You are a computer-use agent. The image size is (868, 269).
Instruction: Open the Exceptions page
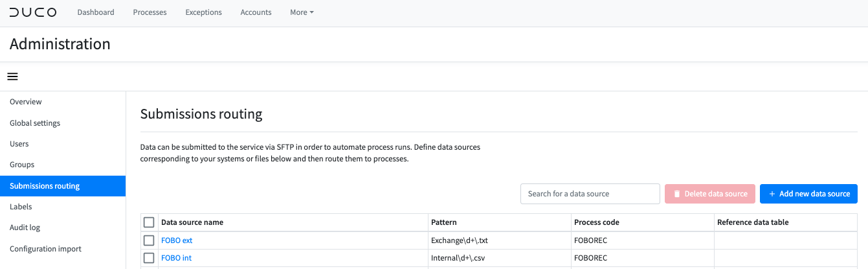[x=203, y=12]
